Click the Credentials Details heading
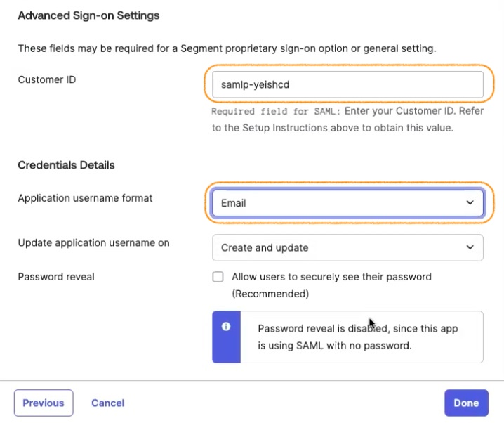This screenshot has height=423, width=504. (x=66, y=165)
